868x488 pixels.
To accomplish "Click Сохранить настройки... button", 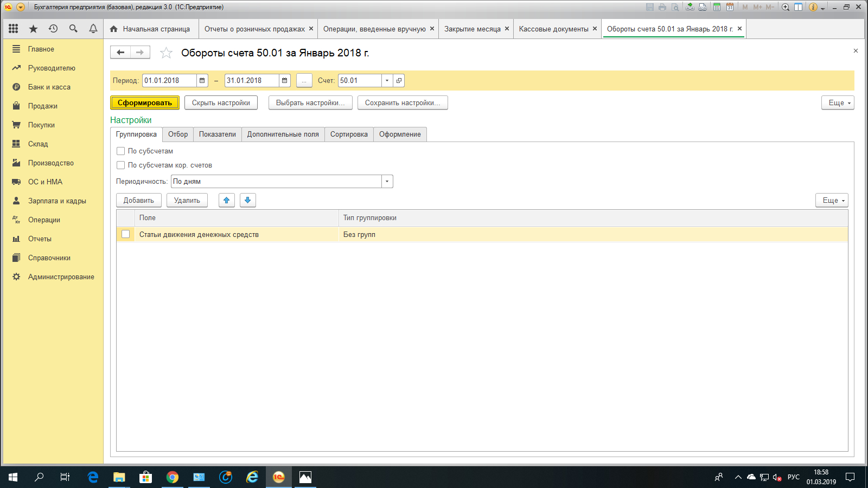I will [403, 103].
